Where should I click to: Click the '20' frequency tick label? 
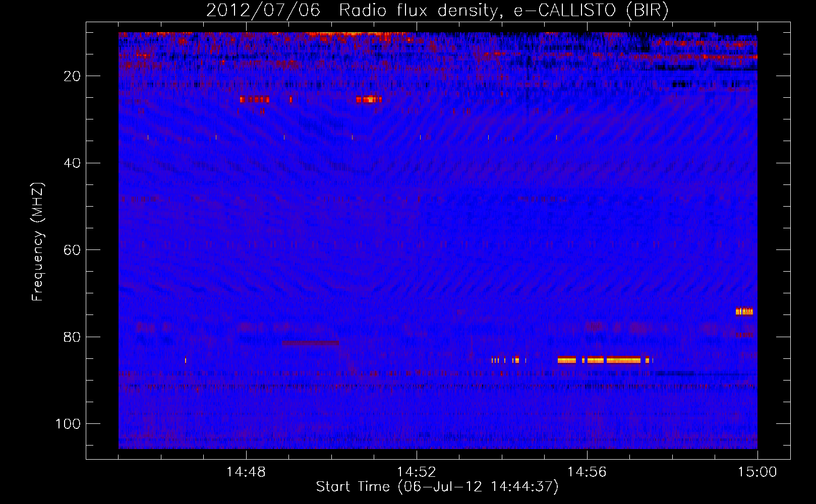pos(73,76)
